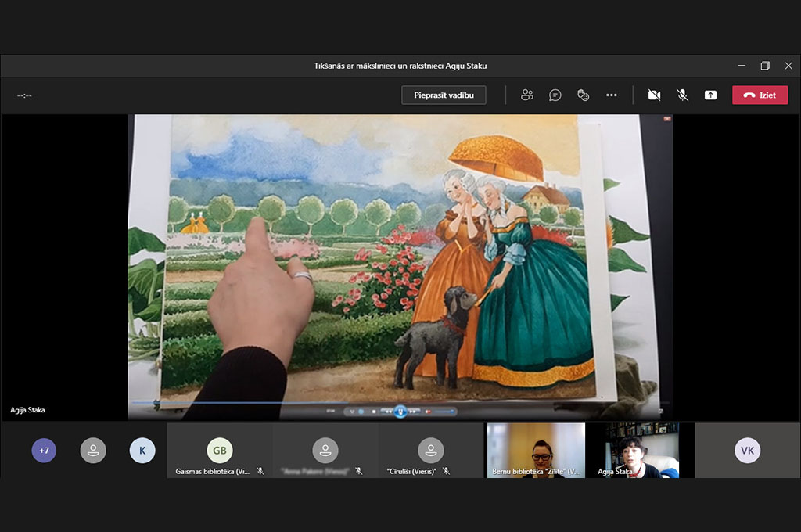Open Agija Staka's camera video tile

point(641,450)
